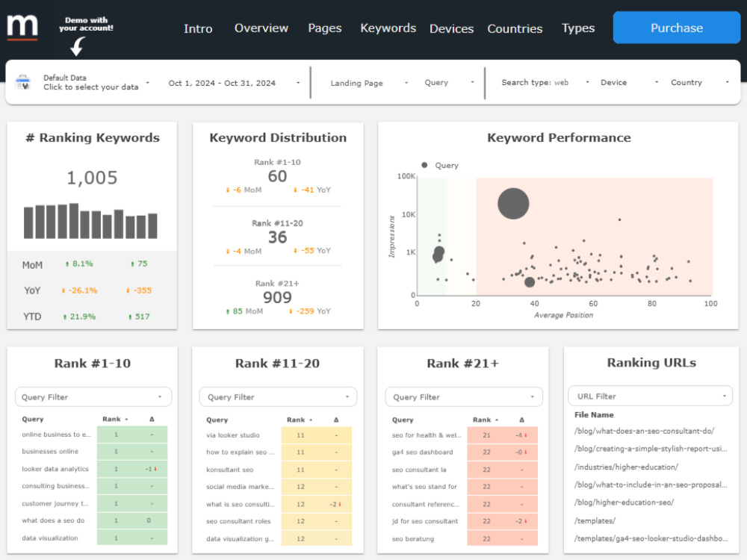Viewport: 747px width, 560px height.
Task: Select 'what is seo consulti...' query
Action: (x=279, y=504)
